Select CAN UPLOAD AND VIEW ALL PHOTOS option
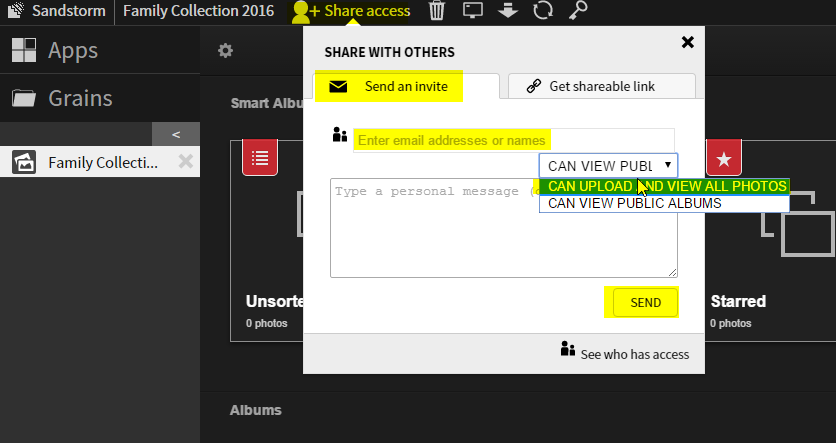836x443 pixels. click(664, 186)
